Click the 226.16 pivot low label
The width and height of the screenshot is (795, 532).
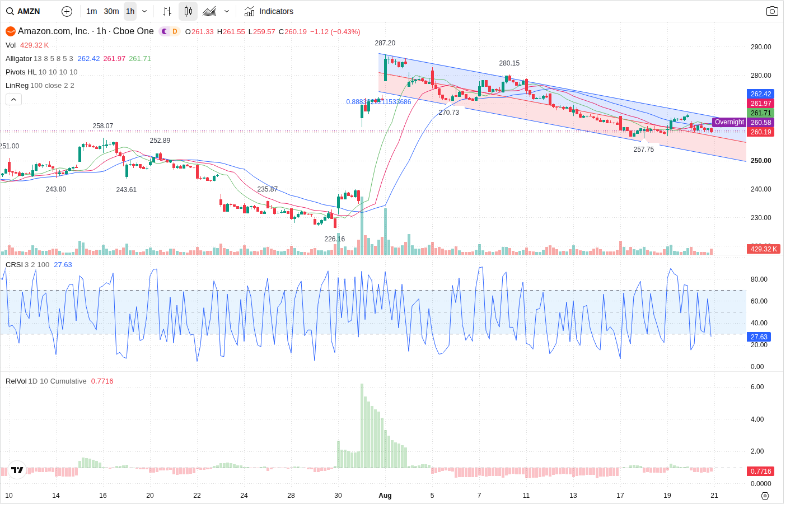tap(335, 239)
